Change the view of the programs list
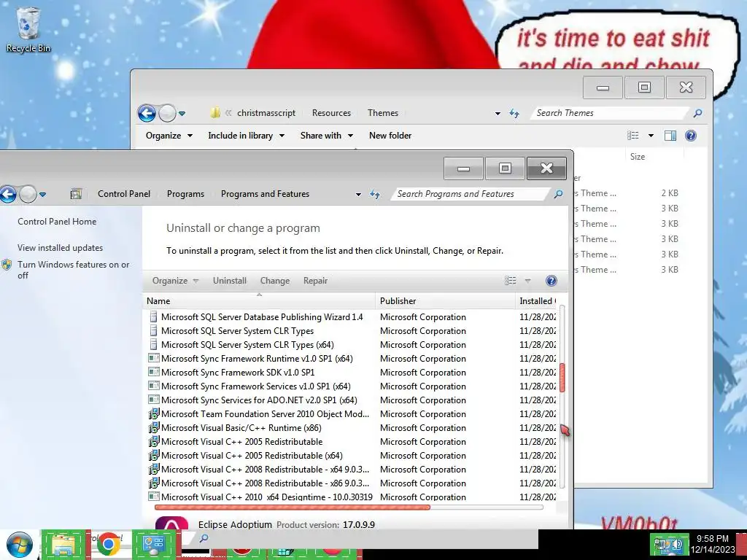This screenshot has width=747, height=560. [510, 281]
